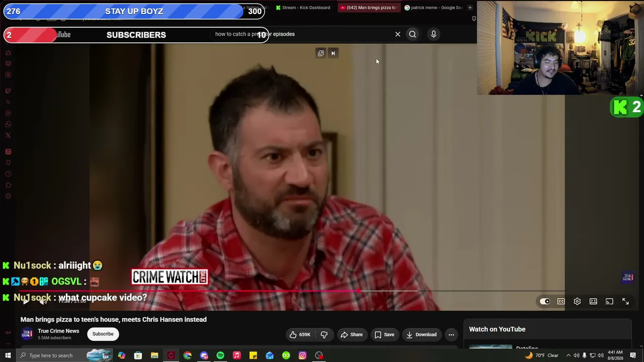
Task: Cast the video to a device
Action: pyautogui.click(x=609, y=302)
